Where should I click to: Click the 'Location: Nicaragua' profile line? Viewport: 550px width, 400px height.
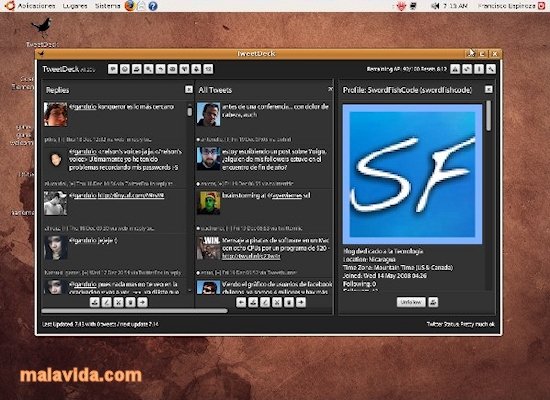pos(369,259)
